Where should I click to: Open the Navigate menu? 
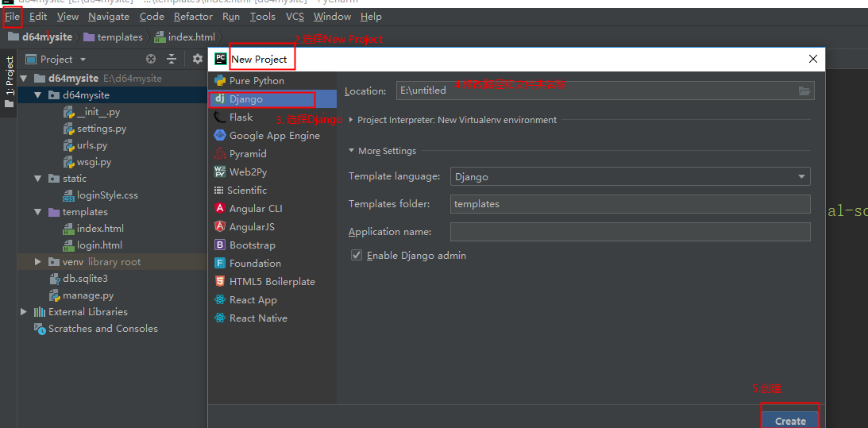point(109,17)
